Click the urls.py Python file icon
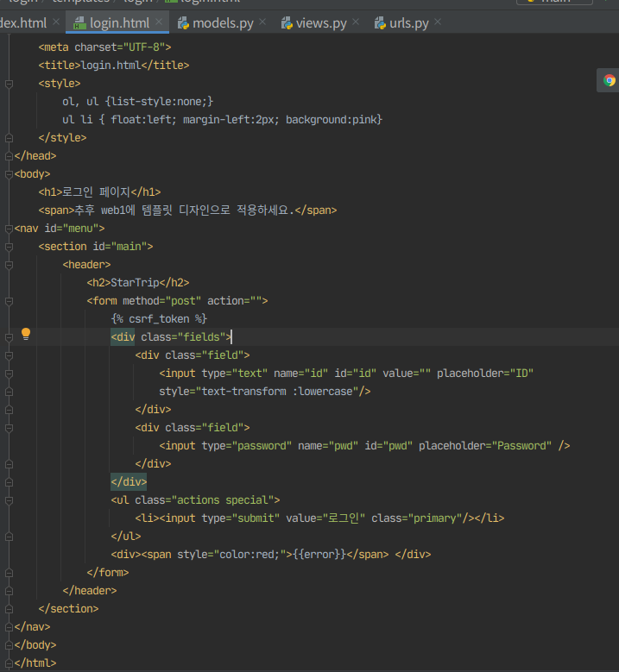619x672 pixels. point(380,23)
